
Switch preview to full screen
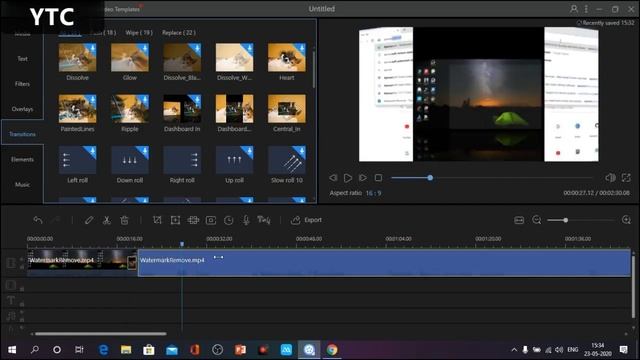click(x=626, y=178)
